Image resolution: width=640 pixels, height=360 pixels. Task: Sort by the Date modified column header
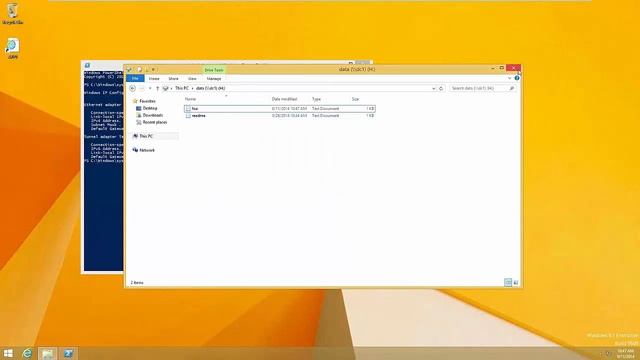pyautogui.click(x=284, y=99)
